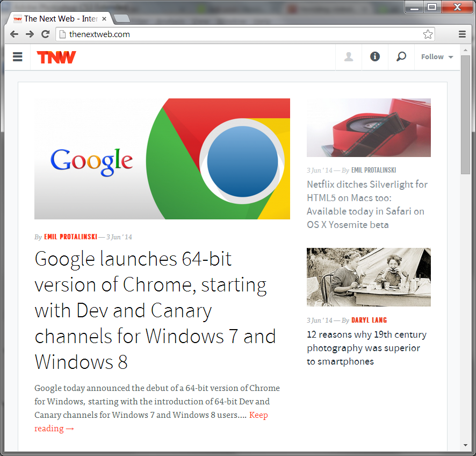
Task: Select The Next Web browser tab
Action: [60, 19]
